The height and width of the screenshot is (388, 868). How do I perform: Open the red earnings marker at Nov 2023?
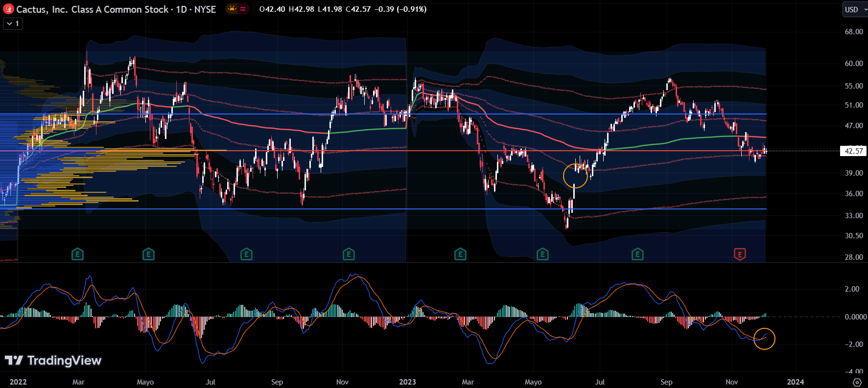click(740, 254)
